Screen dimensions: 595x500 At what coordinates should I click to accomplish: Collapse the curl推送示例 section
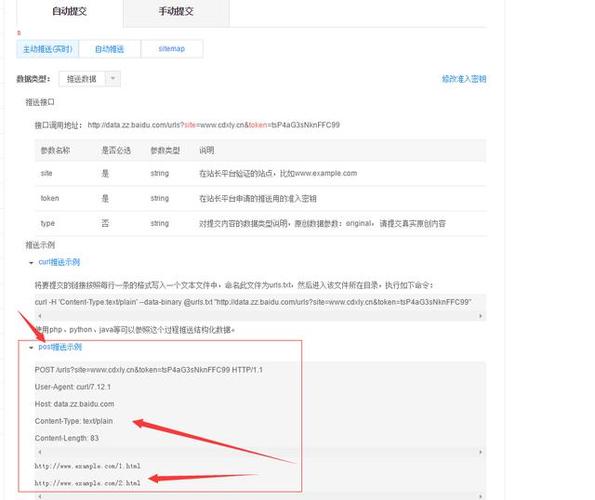[59, 262]
